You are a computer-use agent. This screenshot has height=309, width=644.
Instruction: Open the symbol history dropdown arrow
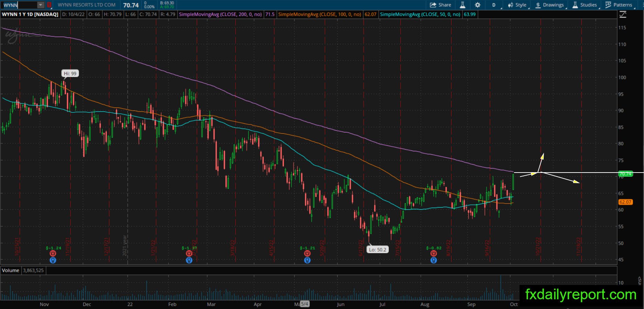[x=41, y=5]
